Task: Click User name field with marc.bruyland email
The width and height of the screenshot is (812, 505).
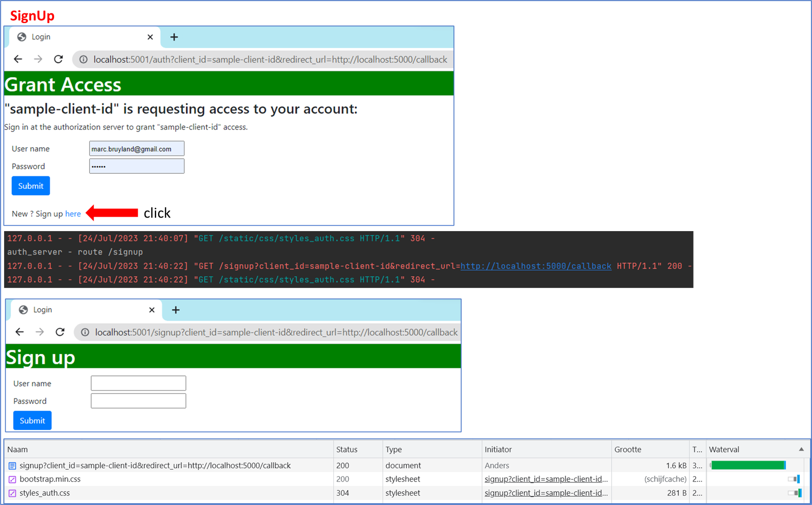Action: (x=137, y=149)
